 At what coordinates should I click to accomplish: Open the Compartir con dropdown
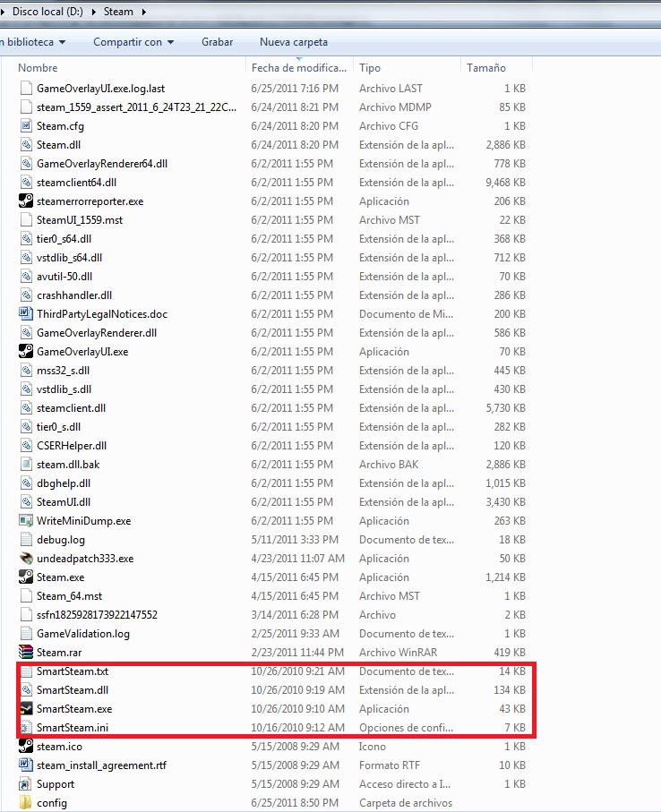[x=133, y=42]
